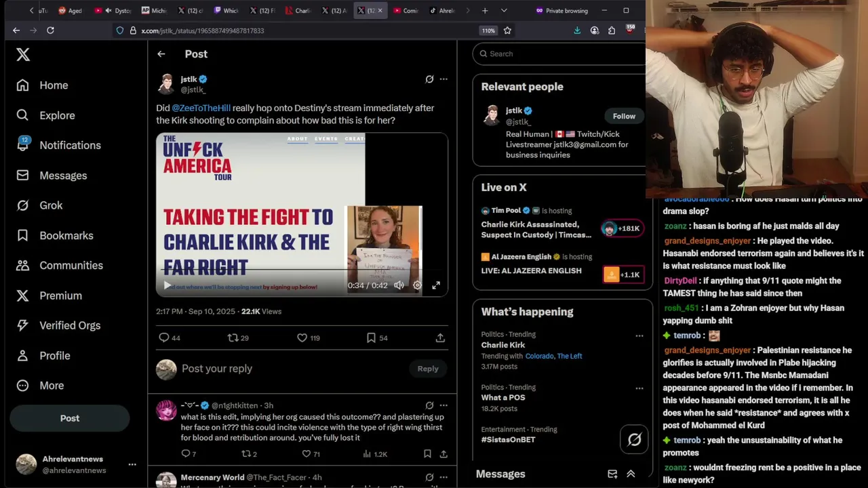
Task: Expand the More menu in the sidebar
Action: (x=40, y=386)
